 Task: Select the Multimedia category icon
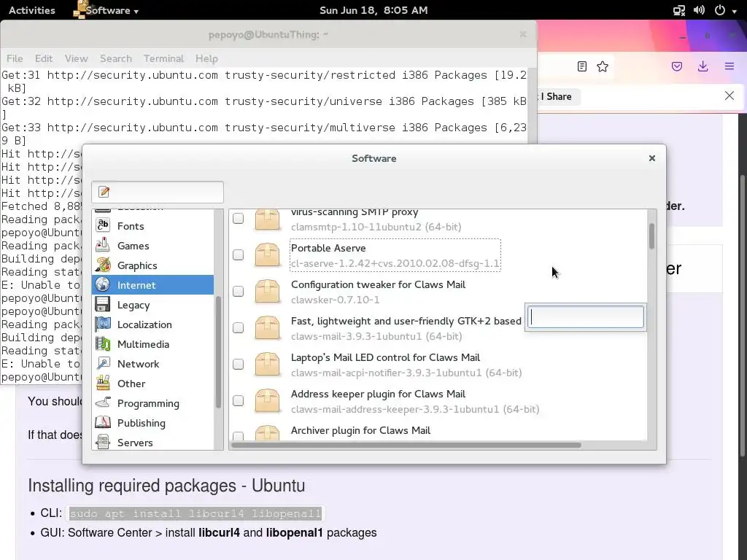click(x=103, y=344)
